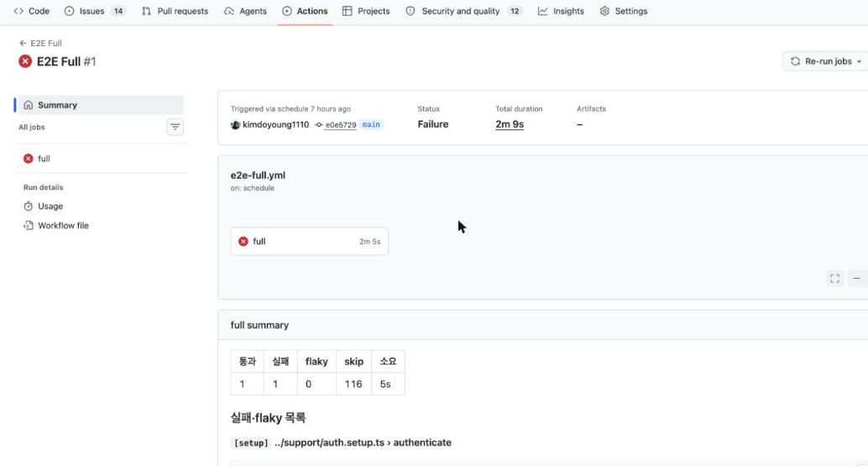Screen dimensions: 868x467
Task: Click the home icon beside Summary
Action: point(29,105)
